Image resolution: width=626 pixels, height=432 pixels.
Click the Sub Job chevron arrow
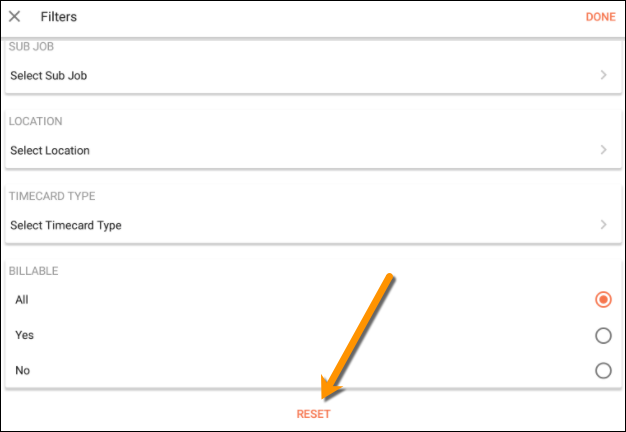pyautogui.click(x=603, y=75)
